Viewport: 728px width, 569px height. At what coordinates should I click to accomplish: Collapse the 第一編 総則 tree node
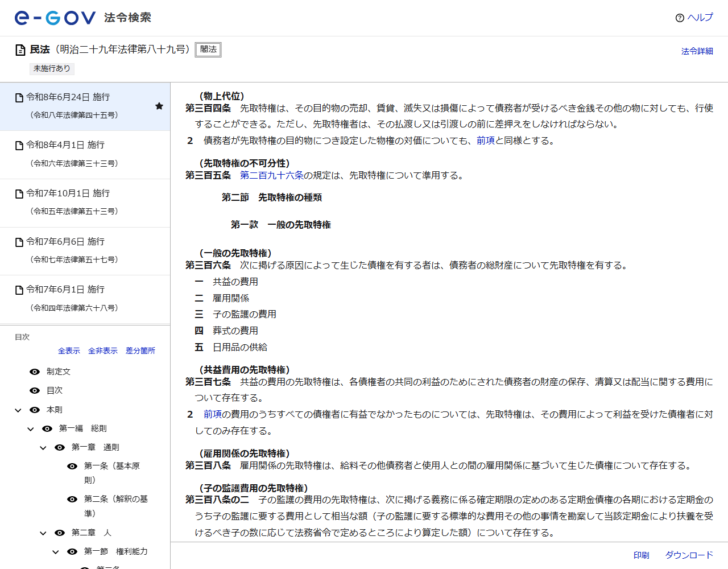[x=31, y=429]
